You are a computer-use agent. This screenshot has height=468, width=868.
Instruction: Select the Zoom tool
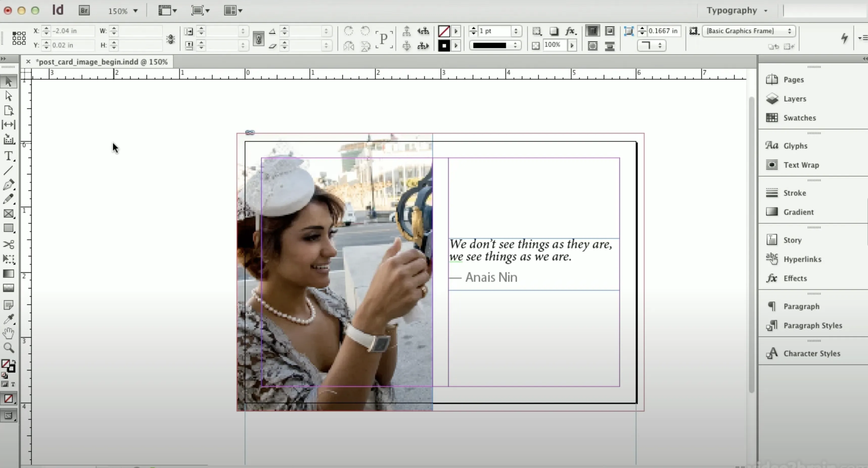pyautogui.click(x=8, y=348)
